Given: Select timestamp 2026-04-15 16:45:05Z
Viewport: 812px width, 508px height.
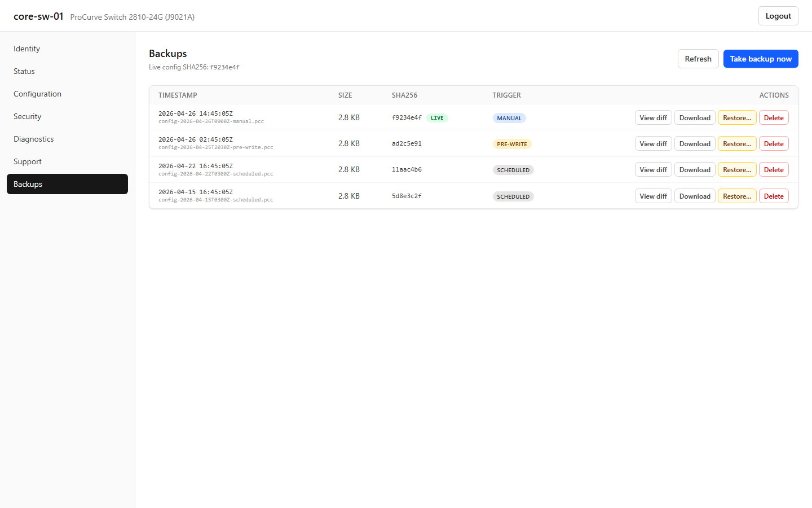Looking at the screenshot, I should pyautogui.click(x=196, y=192).
